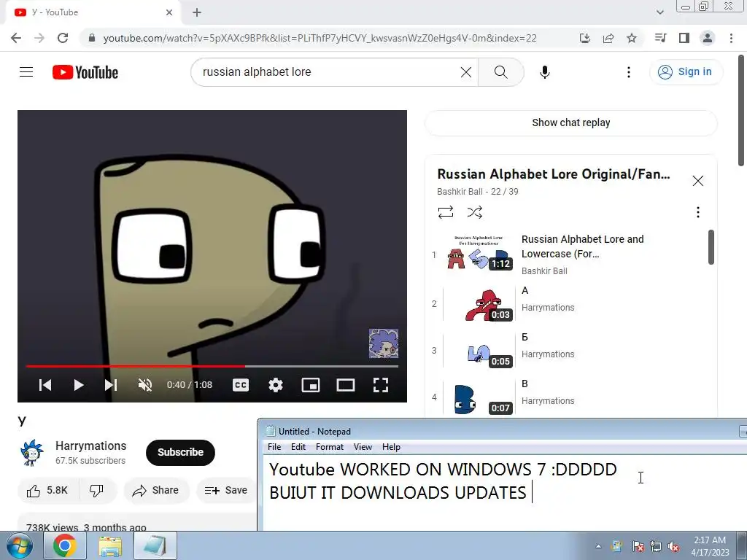Image resolution: width=747 pixels, height=560 pixels.
Task: Click Show chat replay
Action: tap(570, 122)
